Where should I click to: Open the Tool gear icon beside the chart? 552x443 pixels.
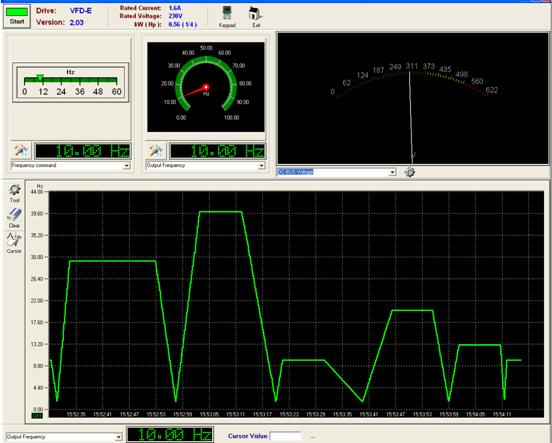click(x=14, y=193)
